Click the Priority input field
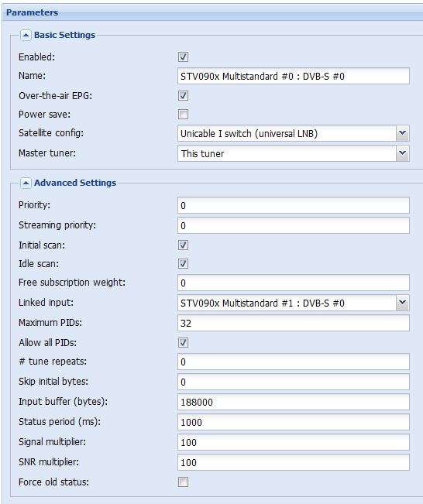This screenshot has height=504, width=423. [x=294, y=205]
